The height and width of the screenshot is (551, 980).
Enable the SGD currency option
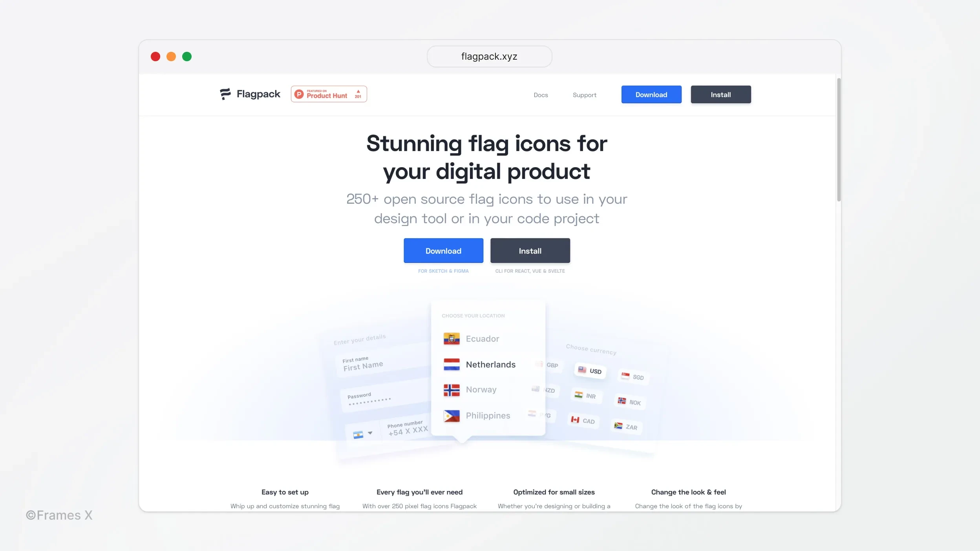[633, 377]
